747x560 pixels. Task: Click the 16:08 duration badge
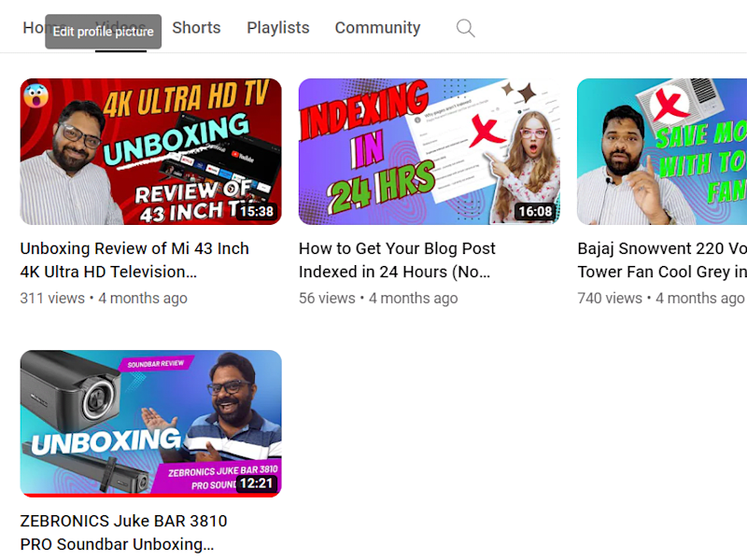click(535, 211)
